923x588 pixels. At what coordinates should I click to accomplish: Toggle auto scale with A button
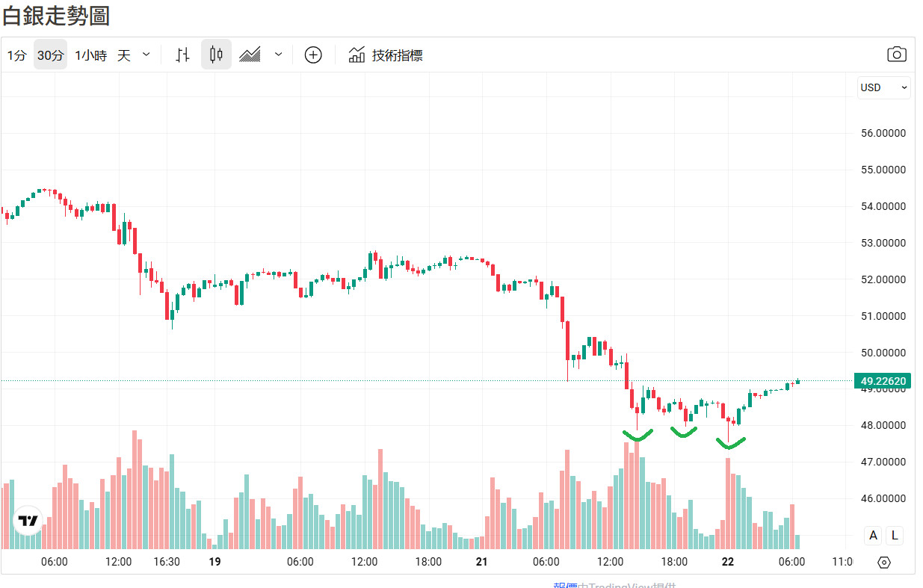point(873,535)
